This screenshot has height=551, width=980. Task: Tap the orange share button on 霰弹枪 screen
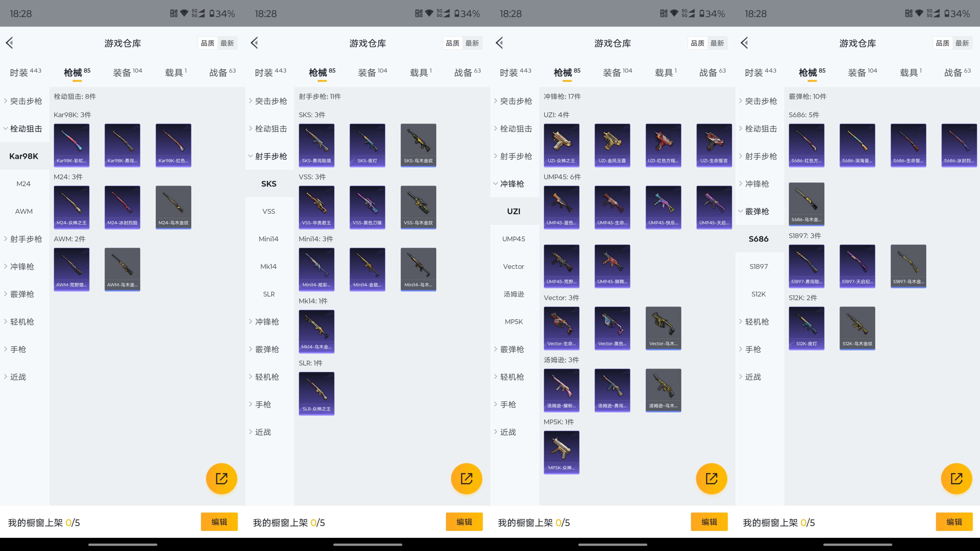956,478
